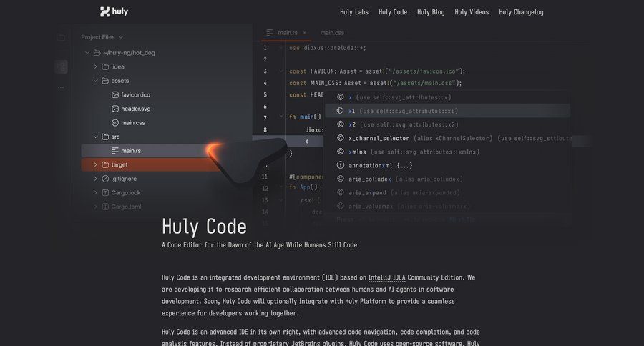Click the Cargo.lock file icon
644x346 pixels.
105,193
